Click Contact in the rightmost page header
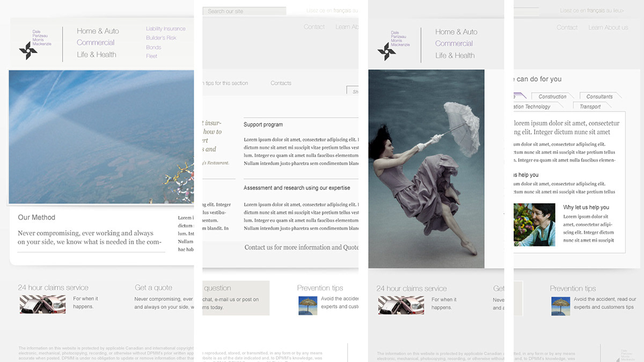644x362 pixels. (567, 28)
